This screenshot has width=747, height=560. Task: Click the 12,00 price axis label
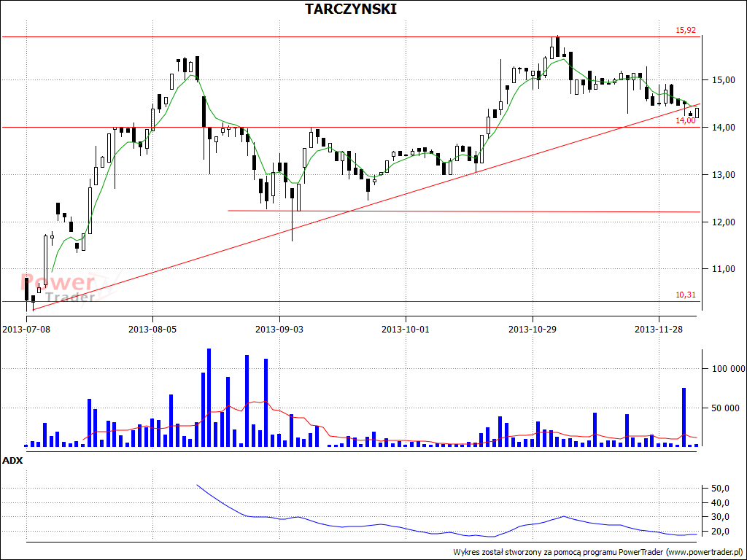(x=723, y=222)
